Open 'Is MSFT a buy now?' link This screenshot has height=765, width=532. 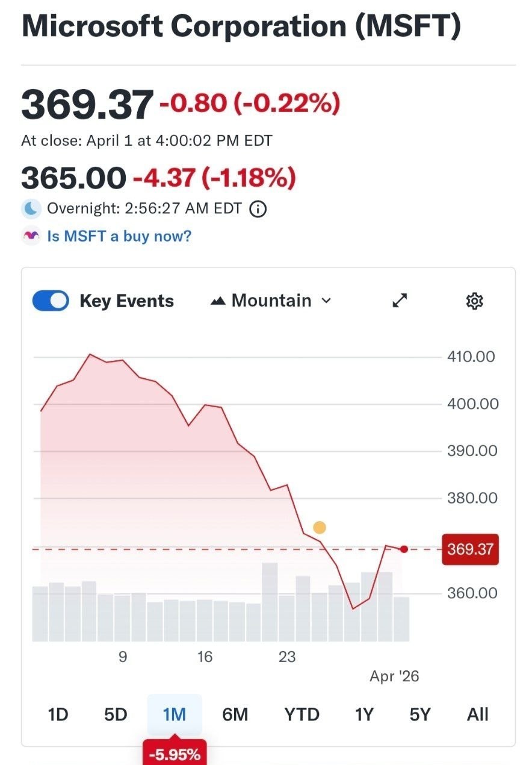119,236
